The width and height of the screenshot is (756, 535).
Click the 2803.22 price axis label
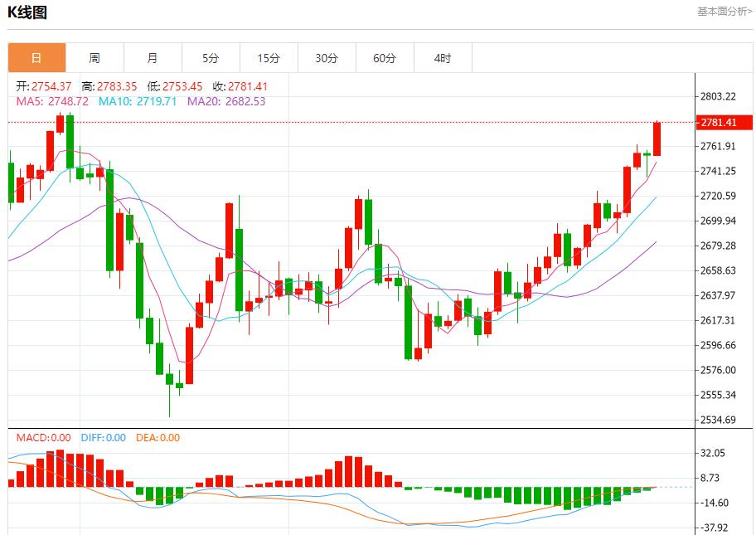pyautogui.click(x=718, y=97)
